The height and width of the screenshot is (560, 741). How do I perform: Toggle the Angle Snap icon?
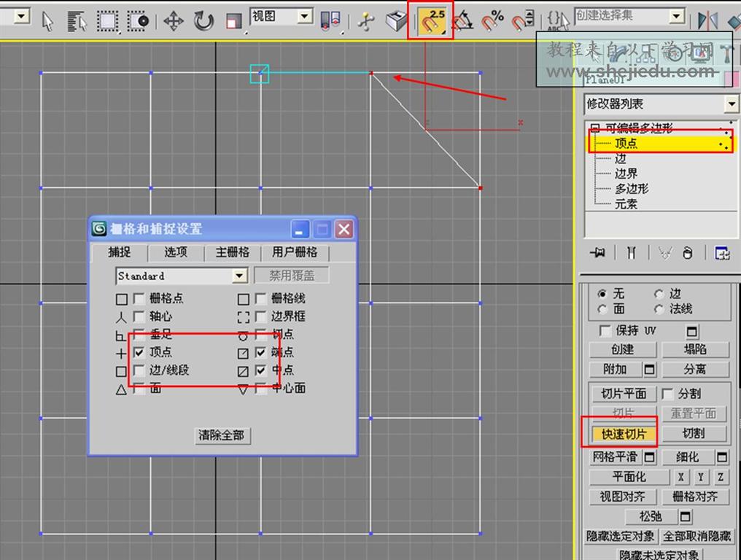coord(464,20)
